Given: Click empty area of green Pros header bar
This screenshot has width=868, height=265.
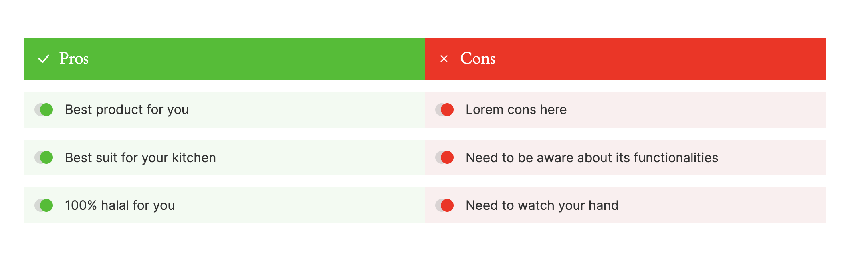Looking at the screenshot, I should pos(256,59).
